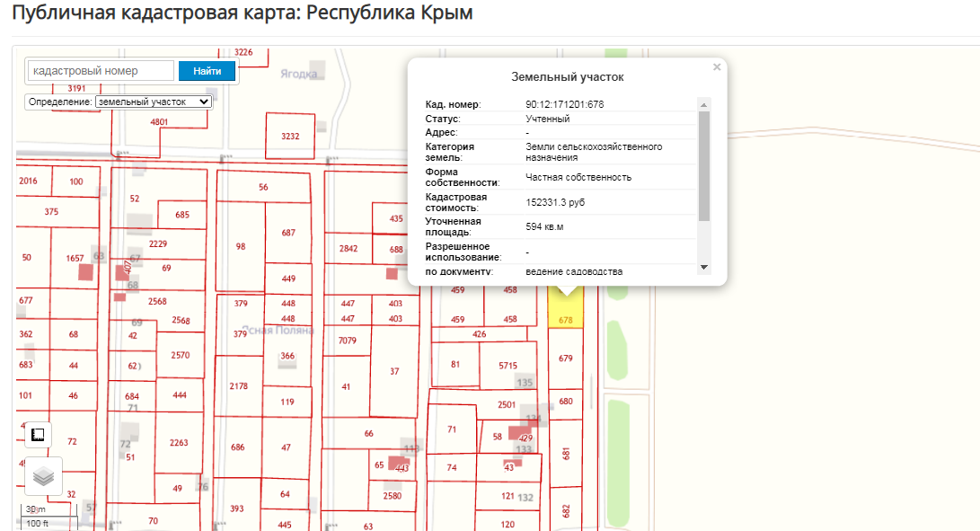Image resolution: width=980 pixels, height=531 pixels.
Task: Select parcel 5715 on the map
Action: point(508,366)
